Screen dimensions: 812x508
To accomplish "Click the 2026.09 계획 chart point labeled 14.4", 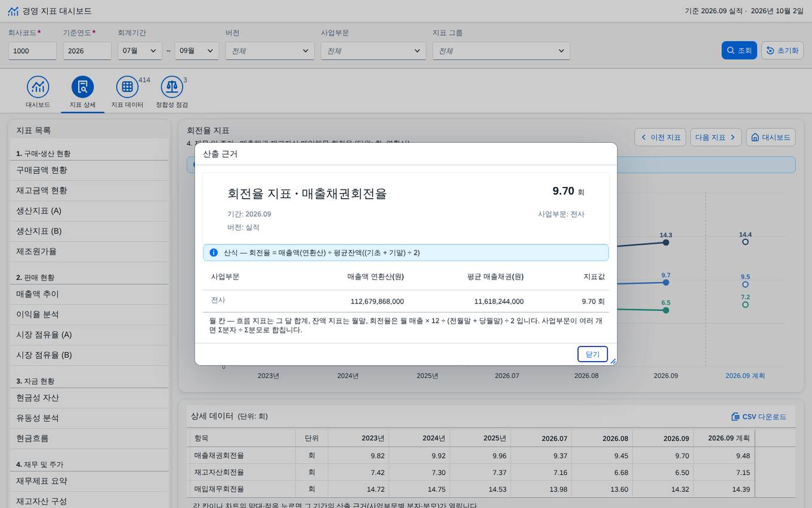I will (x=745, y=242).
